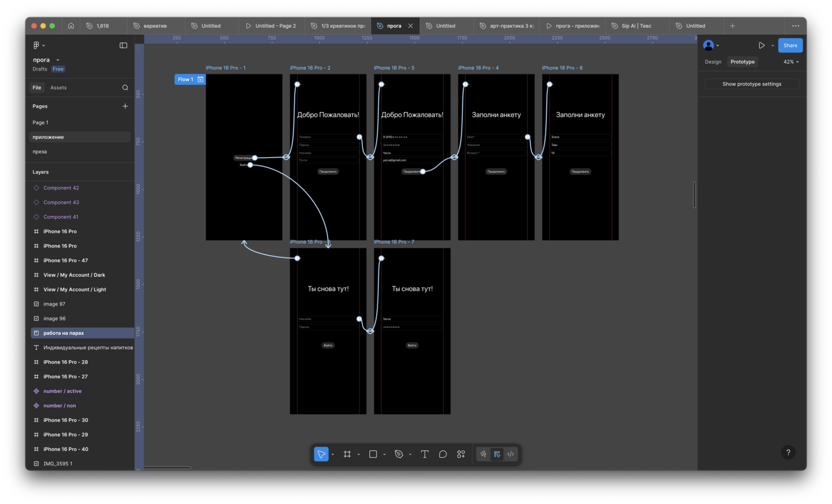Image resolution: width=832 pixels, height=504 pixels.
Task: Open Figma main menu dropdown
Action: (x=38, y=46)
